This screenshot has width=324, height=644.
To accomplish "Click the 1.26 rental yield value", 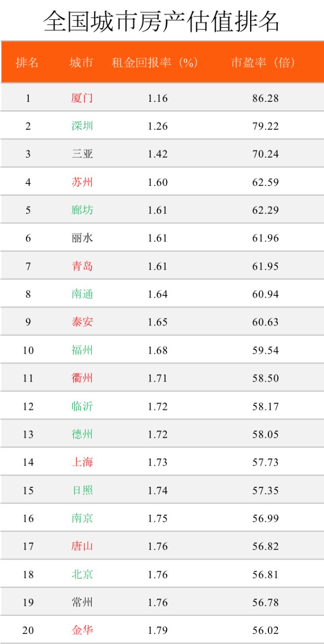I will pos(157,126).
